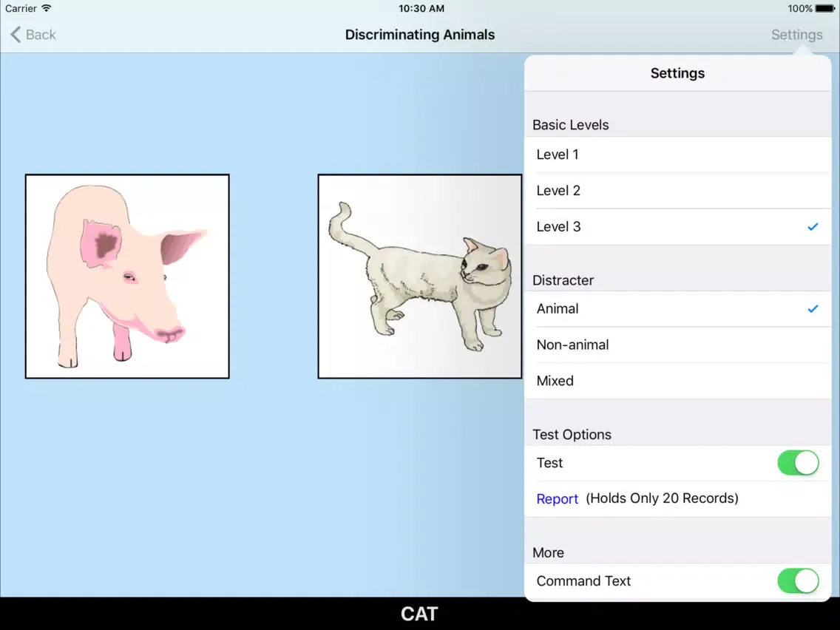Go back using the Back chevron button
This screenshot has height=630, width=840.
tap(33, 35)
